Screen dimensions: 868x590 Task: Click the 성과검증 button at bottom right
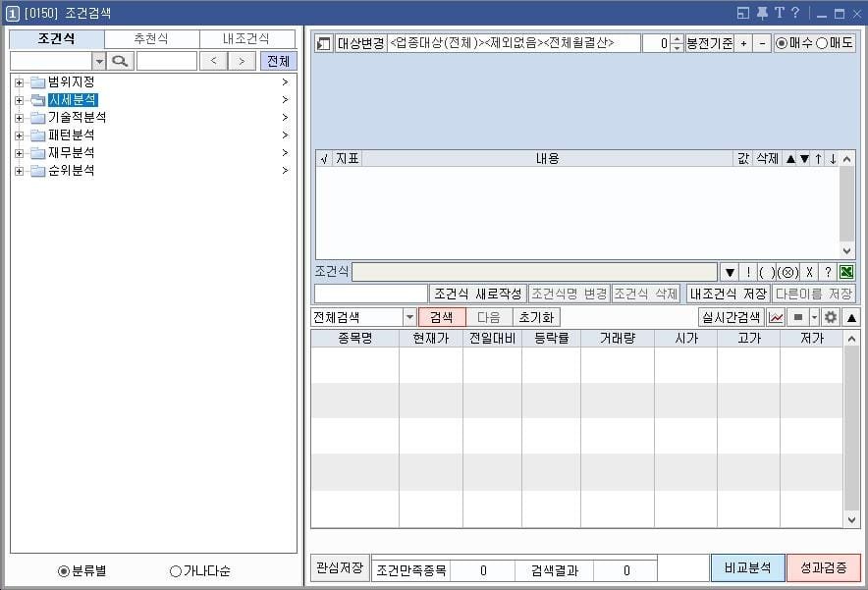tap(825, 568)
